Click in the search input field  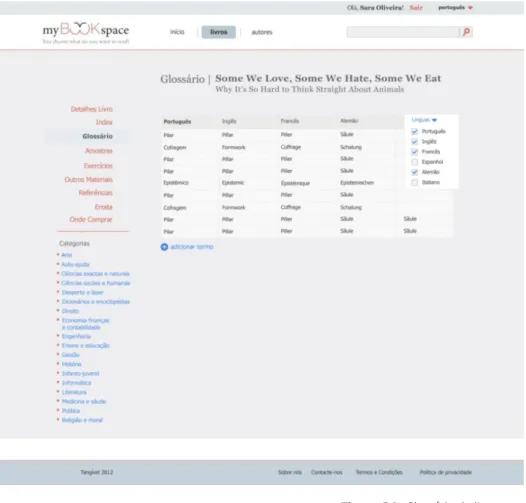coord(403,32)
